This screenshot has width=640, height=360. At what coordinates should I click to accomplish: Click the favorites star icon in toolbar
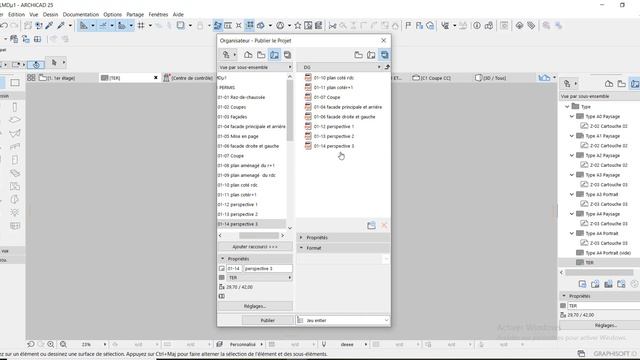(298, 26)
